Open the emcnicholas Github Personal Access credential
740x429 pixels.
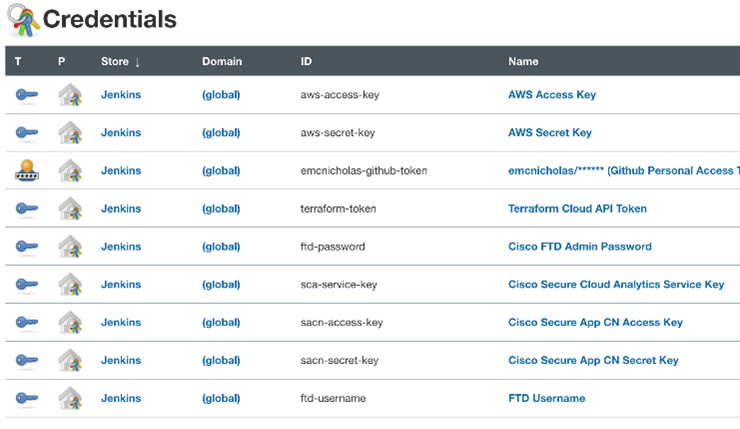click(x=623, y=170)
